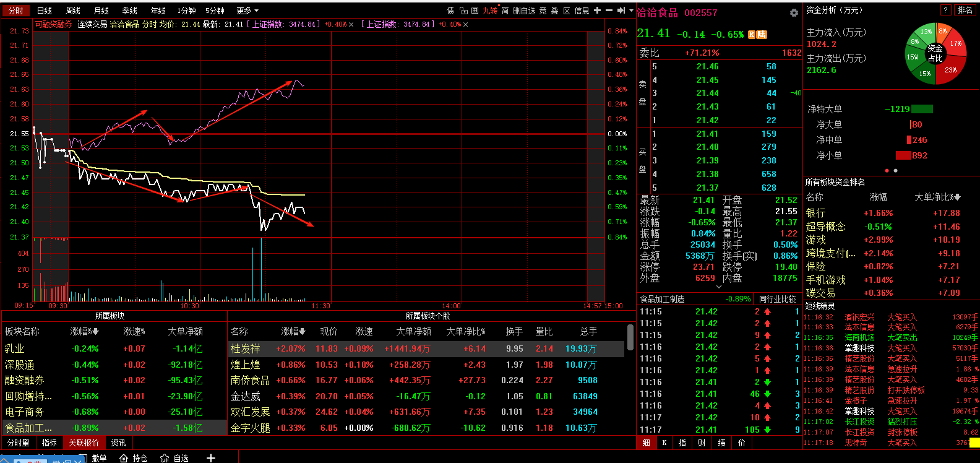980x463 pixels.
Task: Switch to the 月线 monthly chart tab
Action: 101,11
